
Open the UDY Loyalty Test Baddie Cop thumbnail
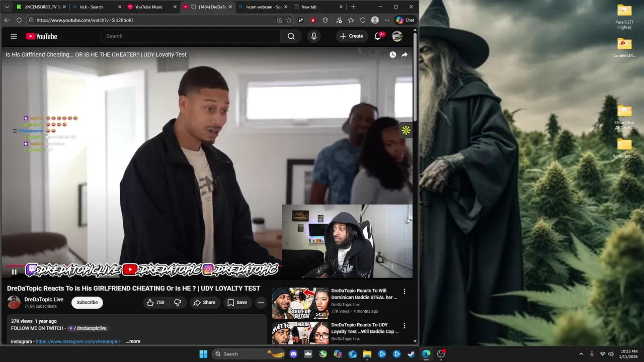pos(300,333)
